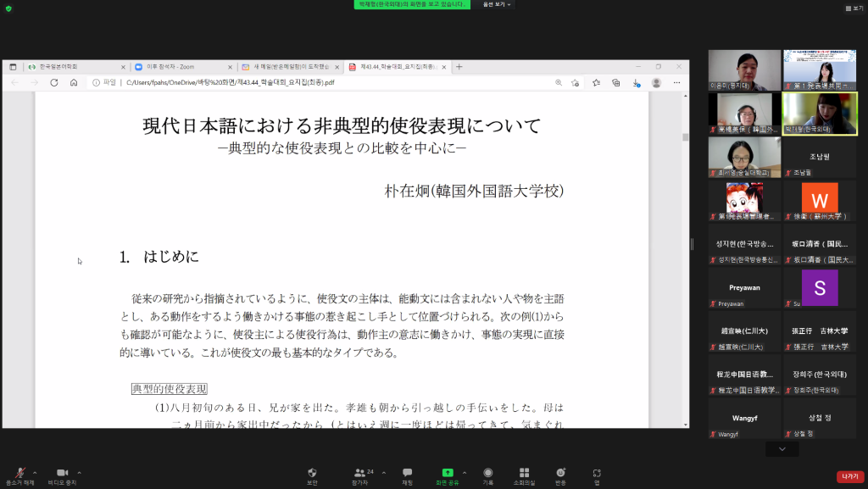
Task: Click the zoom magnifier in address bar
Action: coord(559,82)
